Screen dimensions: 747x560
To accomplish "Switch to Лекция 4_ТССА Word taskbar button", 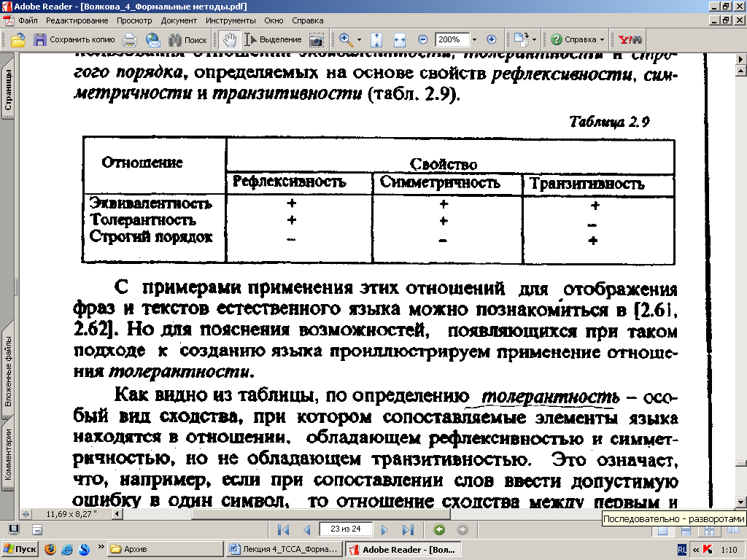I will click(284, 549).
